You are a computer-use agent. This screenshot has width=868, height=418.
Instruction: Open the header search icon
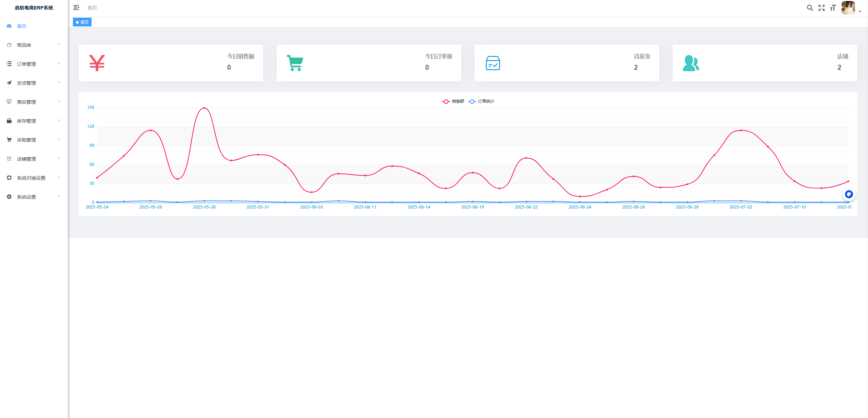810,8
